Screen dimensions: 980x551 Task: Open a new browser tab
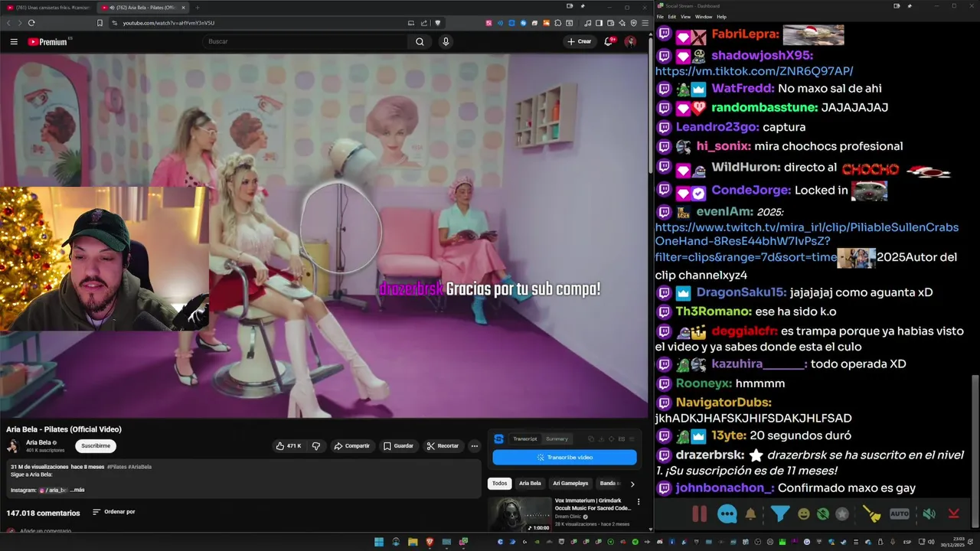tap(197, 7)
